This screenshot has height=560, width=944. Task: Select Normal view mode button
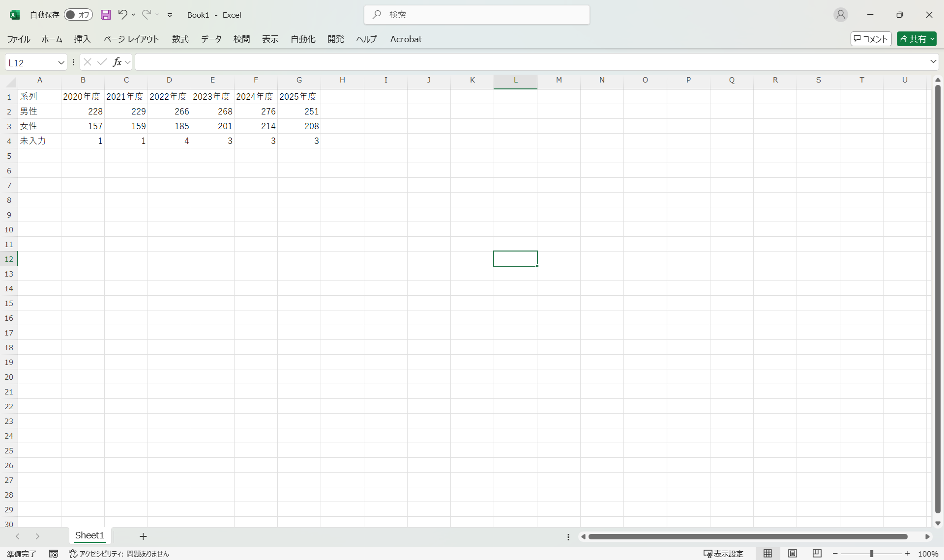tap(767, 554)
